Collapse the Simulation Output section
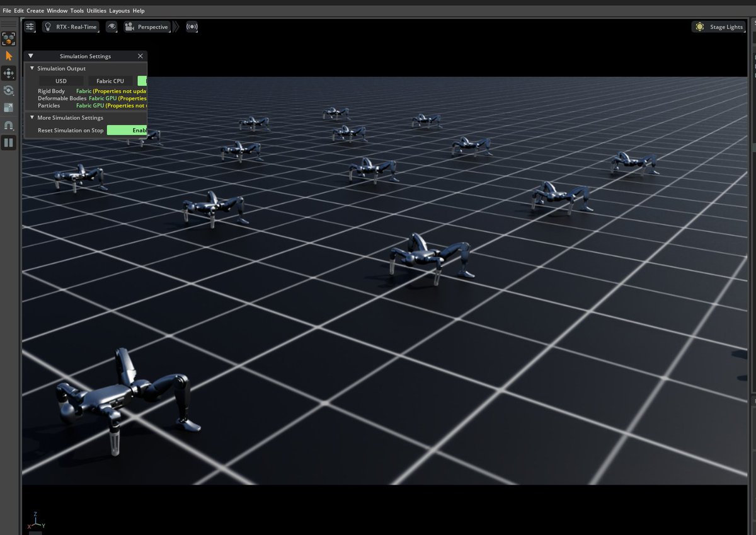The image size is (756, 535). 32,68
